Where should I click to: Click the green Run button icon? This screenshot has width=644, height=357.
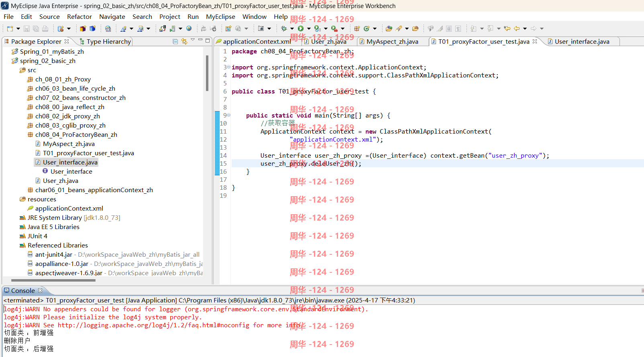(x=301, y=28)
